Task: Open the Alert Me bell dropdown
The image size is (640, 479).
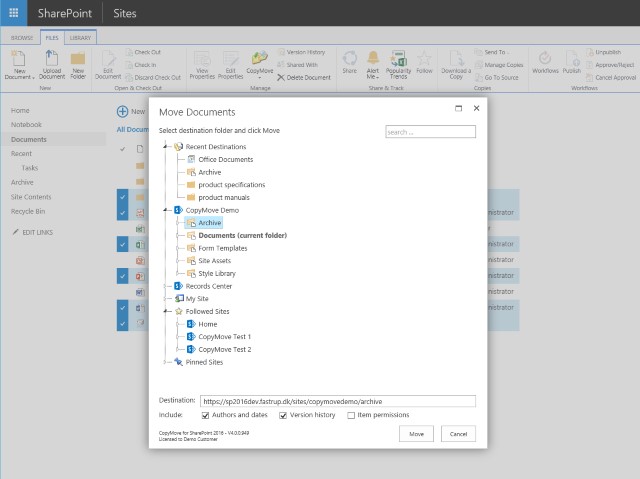Action: (373, 64)
